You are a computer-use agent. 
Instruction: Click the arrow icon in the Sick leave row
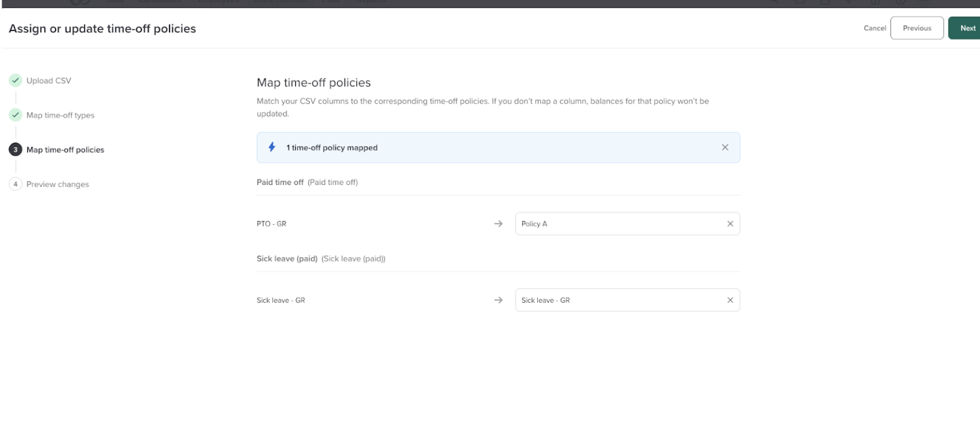point(498,300)
